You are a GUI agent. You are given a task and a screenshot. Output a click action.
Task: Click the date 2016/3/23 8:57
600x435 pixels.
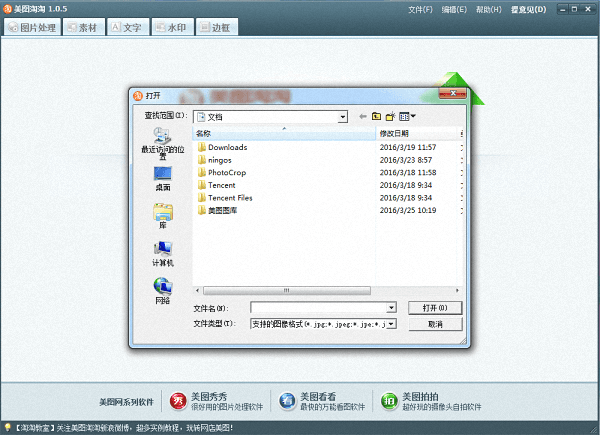pyautogui.click(x=406, y=160)
